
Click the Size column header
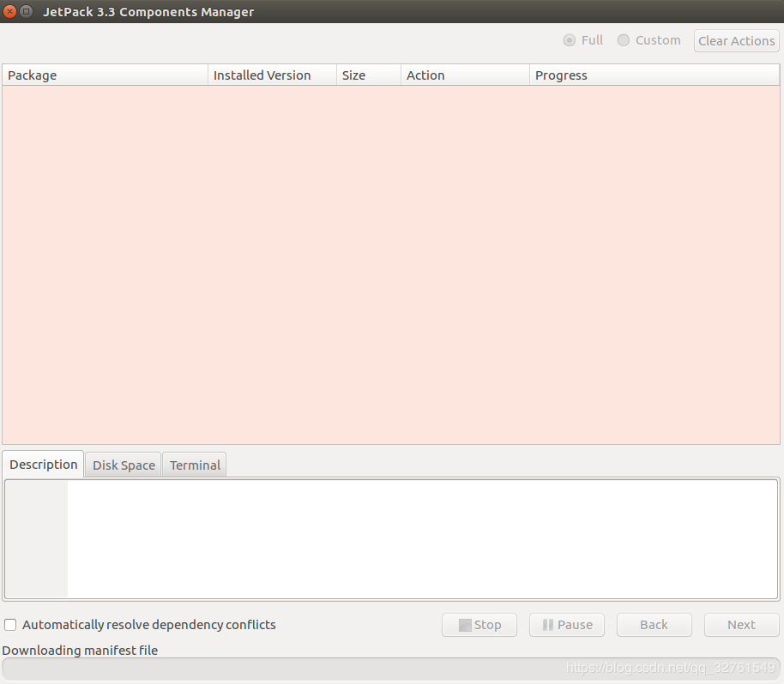click(369, 75)
